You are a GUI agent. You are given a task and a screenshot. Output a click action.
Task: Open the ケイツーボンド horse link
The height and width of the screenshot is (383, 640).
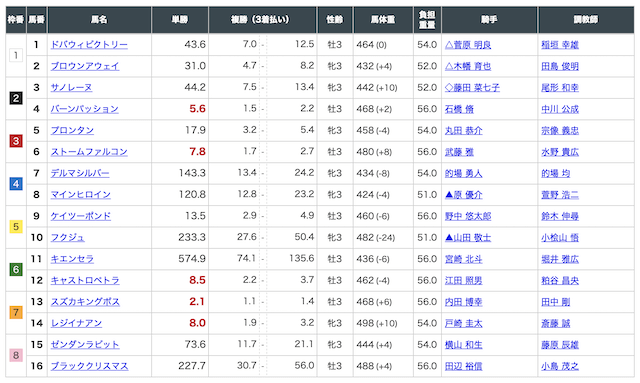tap(81, 216)
